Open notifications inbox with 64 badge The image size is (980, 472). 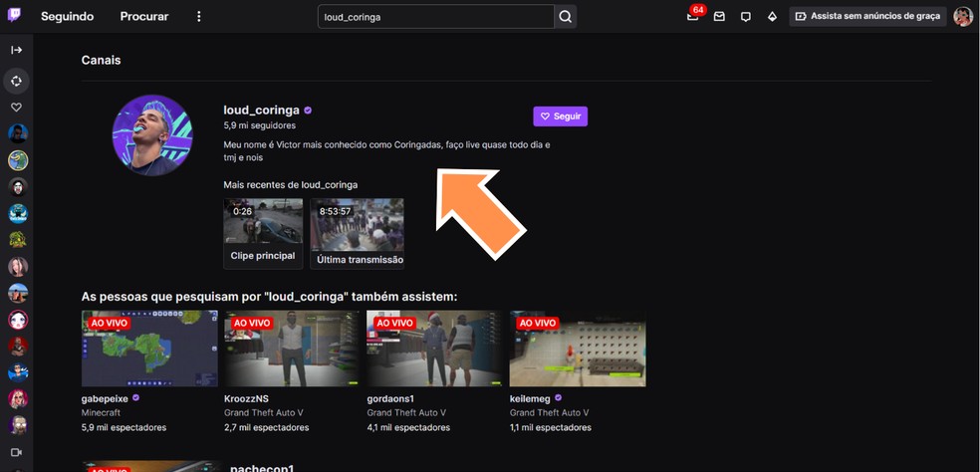(x=693, y=16)
